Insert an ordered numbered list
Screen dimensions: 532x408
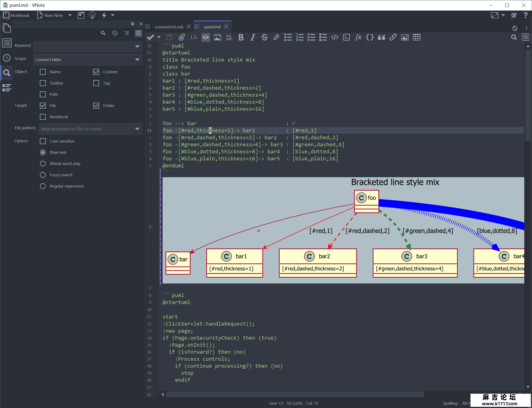300,37
